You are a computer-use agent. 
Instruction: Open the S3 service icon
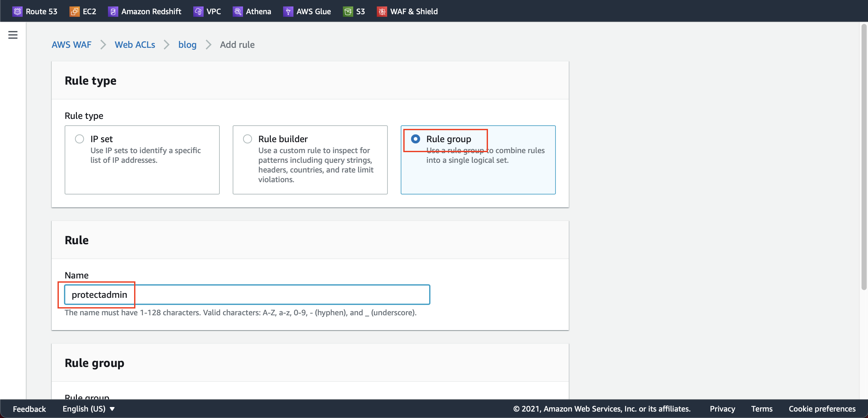[x=348, y=11]
